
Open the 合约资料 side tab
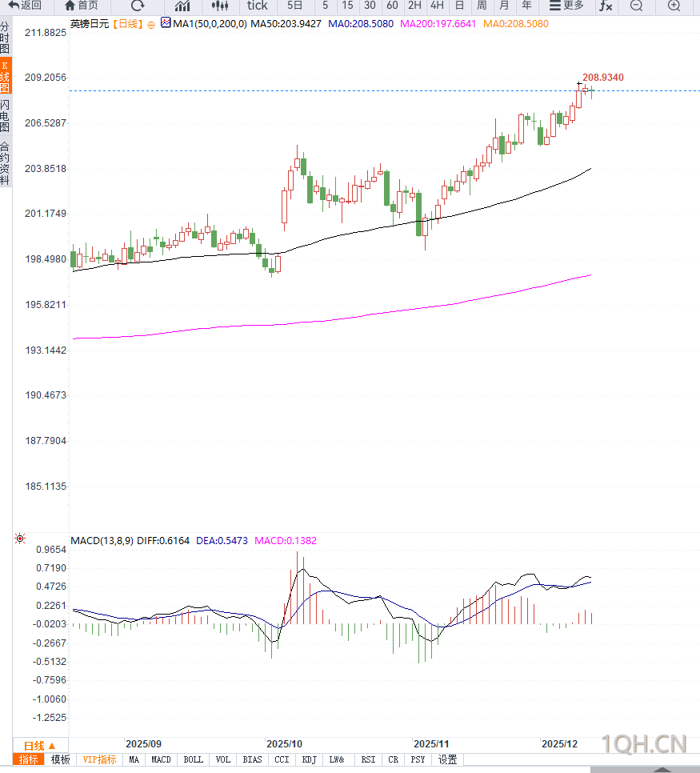point(6,163)
